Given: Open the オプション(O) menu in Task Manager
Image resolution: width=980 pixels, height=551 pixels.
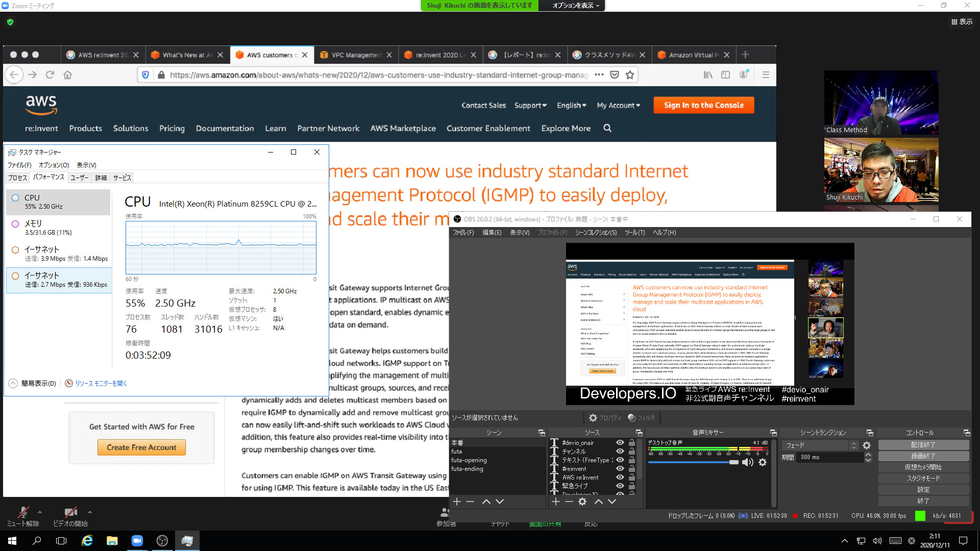Looking at the screenshot, I should 54,165.
